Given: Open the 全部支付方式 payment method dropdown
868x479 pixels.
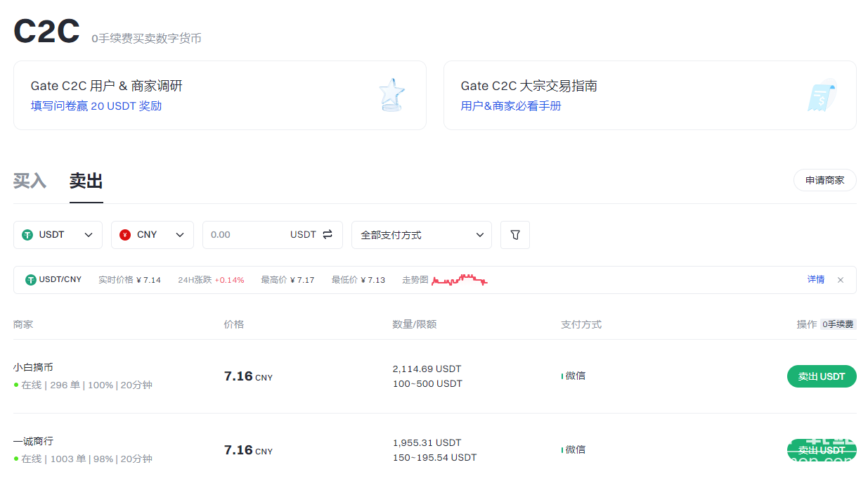Looking at the screenshot, I should pyautogui.click(x=422, y=235).
